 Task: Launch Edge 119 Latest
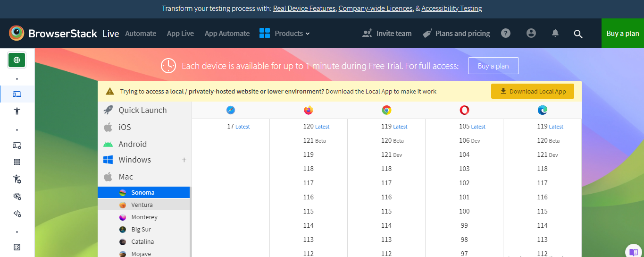(x=550, y=126)
